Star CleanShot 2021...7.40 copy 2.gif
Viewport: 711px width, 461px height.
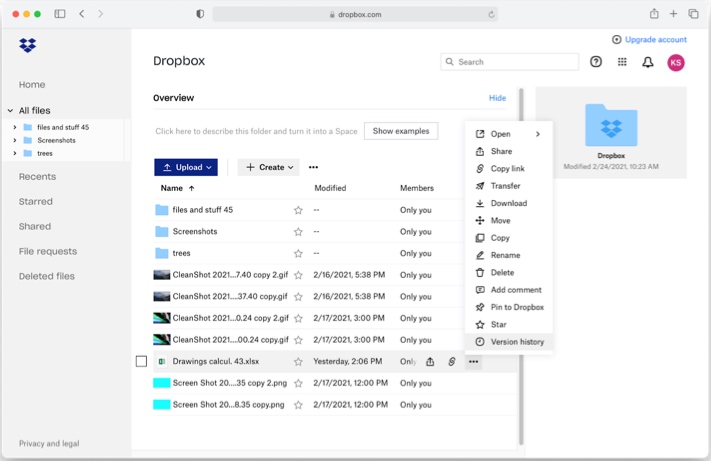click(298, 275)
